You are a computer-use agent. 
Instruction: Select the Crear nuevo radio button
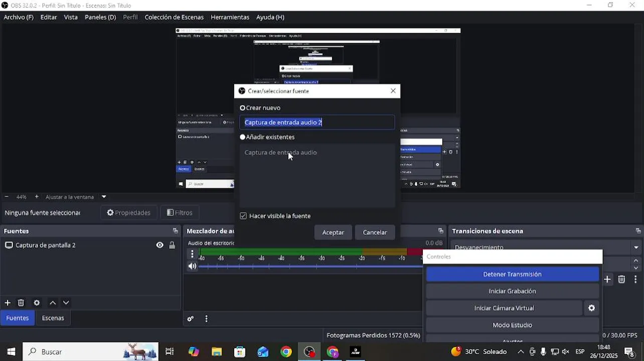click(x=243, y=108)
